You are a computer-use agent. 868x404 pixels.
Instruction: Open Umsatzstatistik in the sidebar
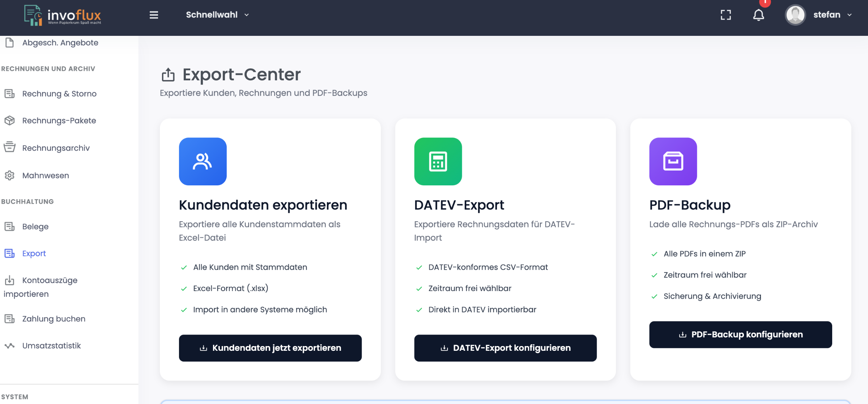[x=51, y=346]
